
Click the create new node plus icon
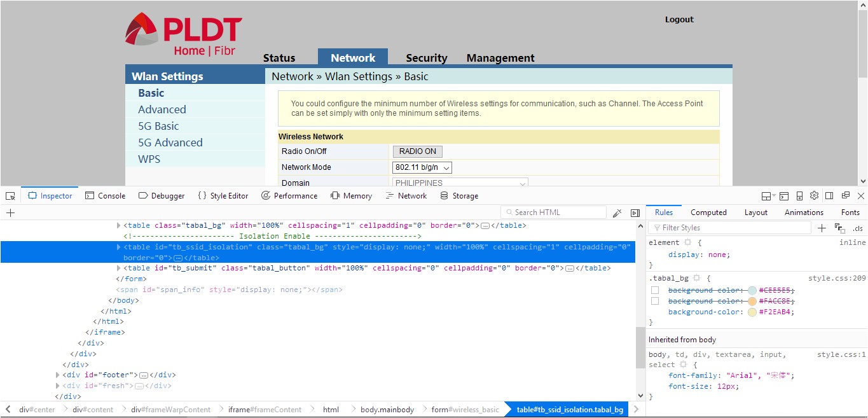click(x=10, y=213)
